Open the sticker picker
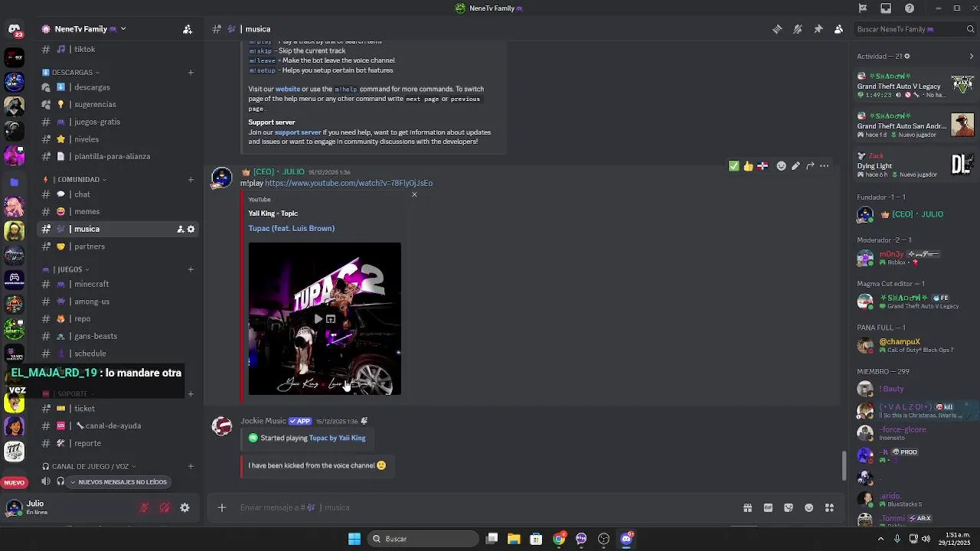The height and width of the screenshot is (551, 980). click(x=789, y=507)
